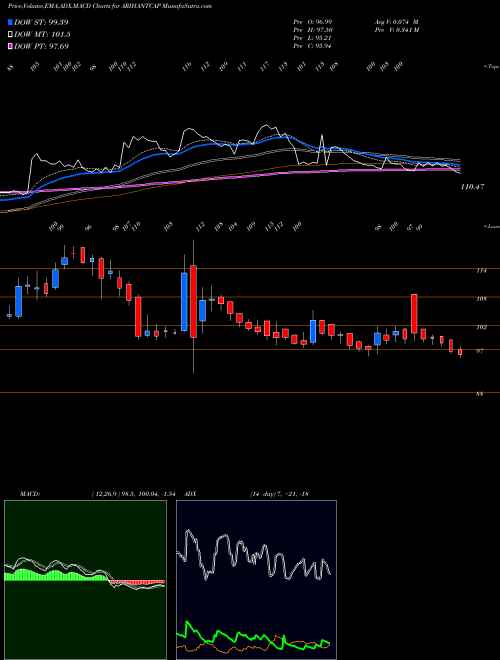Click the tall red candlestick after the blue spike

[x=194, y=301]
